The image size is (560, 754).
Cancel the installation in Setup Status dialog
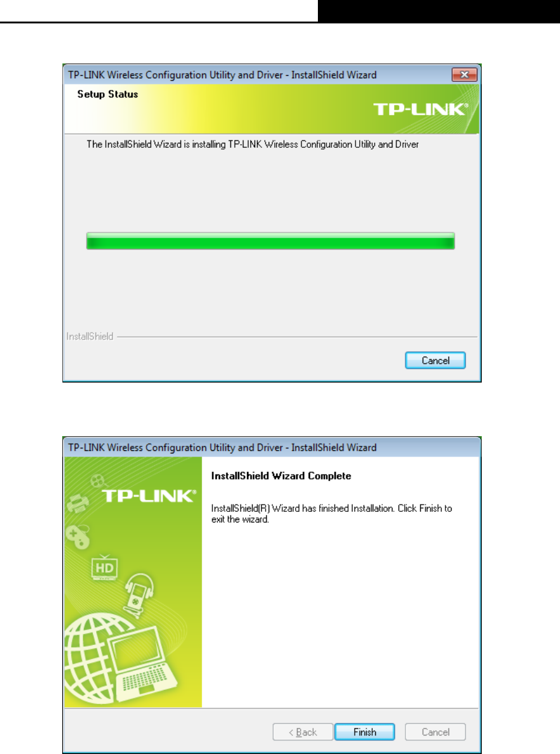436,360
